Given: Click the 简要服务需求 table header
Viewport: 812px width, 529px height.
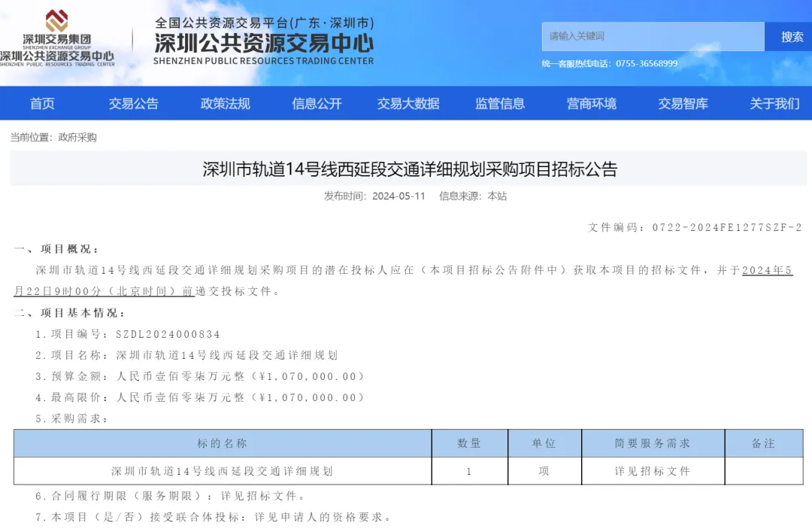Looking at the screenshot, I should [653, 443].
